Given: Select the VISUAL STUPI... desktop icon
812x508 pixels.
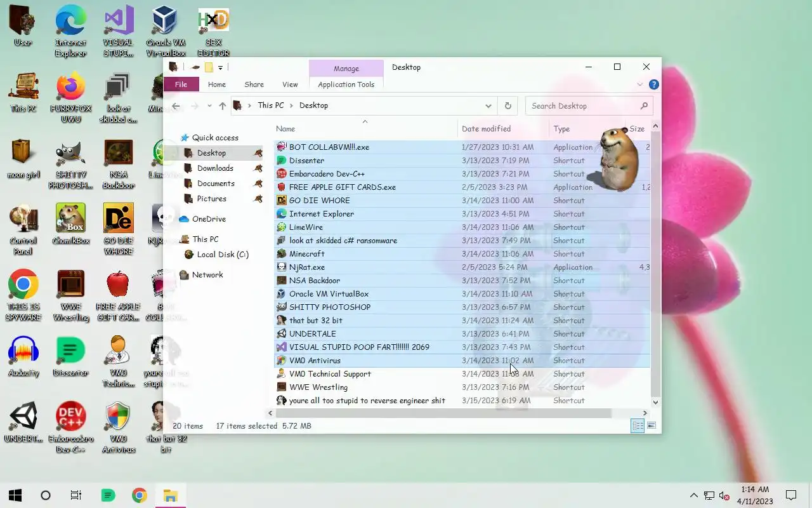Looking at the screenshot, I should [119, 32].
